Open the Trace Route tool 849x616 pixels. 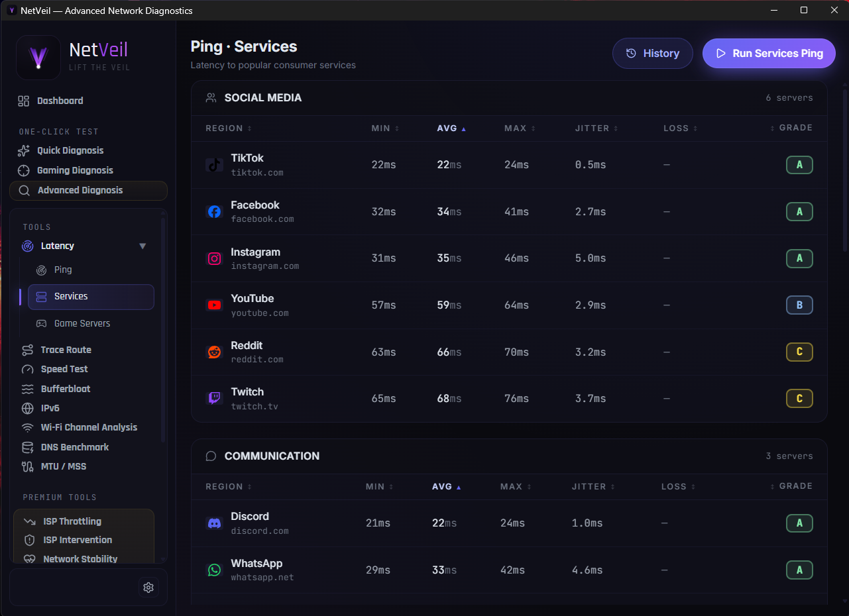[x=66, y=350]
